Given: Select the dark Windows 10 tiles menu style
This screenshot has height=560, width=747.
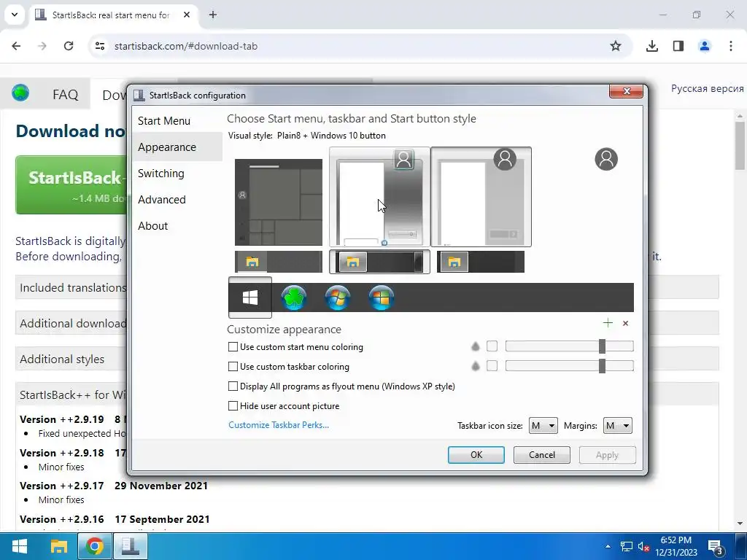Looking at the screenshot, I should [279, 202].
